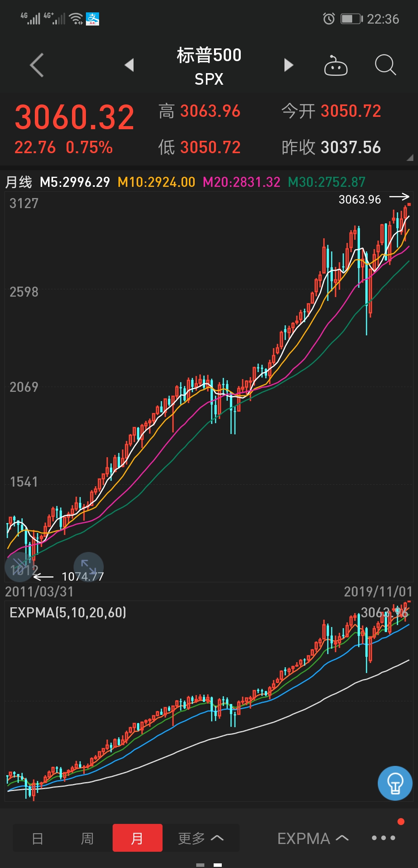Tap the M5 moving average label
This screenshot has width=418, height=868.
75,182
